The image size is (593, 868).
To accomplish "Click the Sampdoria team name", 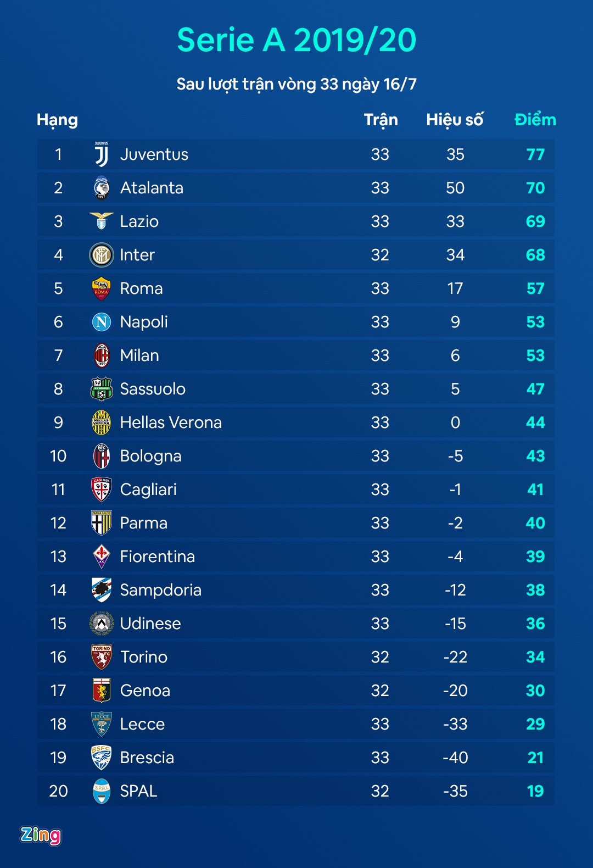I will click(161, 590).
